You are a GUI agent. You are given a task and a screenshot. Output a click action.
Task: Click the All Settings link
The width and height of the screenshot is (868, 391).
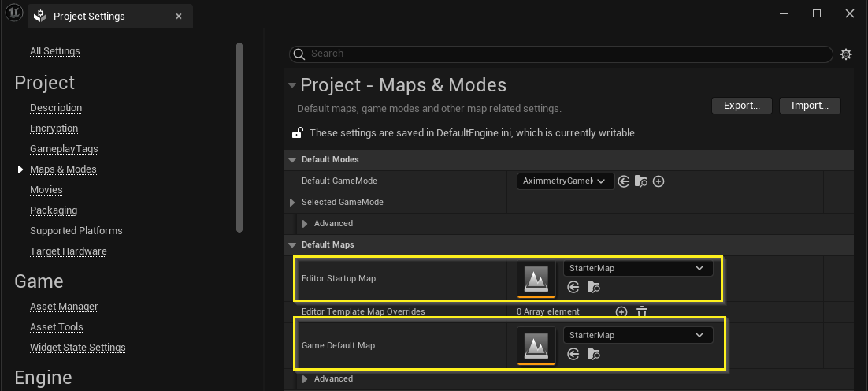tap(54, 51)
